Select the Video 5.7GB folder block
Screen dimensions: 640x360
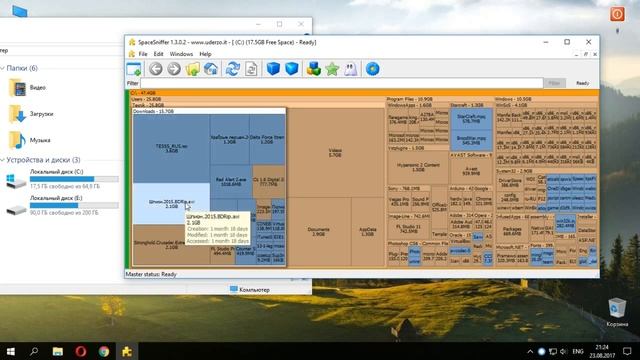pos(335,153)
